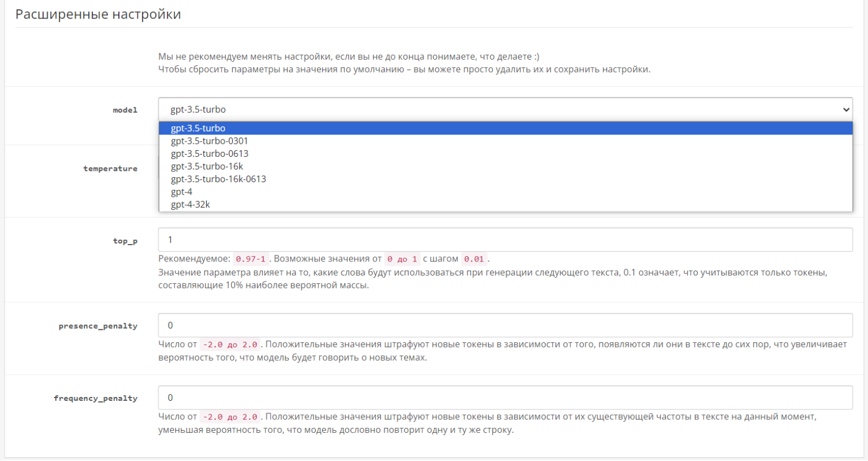This screenshot has height=461, width=868.
Task: Select gpt-4-32k from the dropdown
Action: tap(506, 204)
